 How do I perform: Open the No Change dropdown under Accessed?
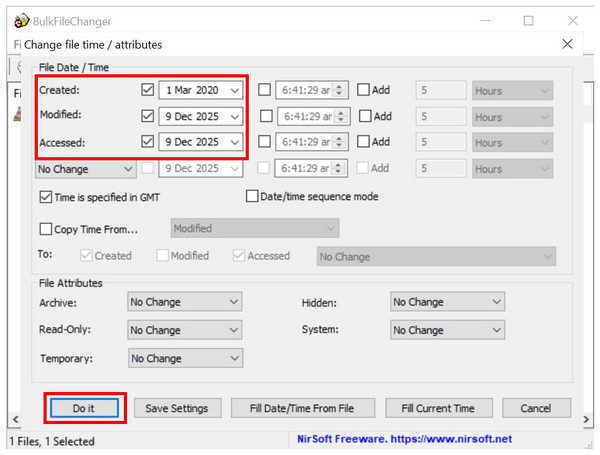86,169
